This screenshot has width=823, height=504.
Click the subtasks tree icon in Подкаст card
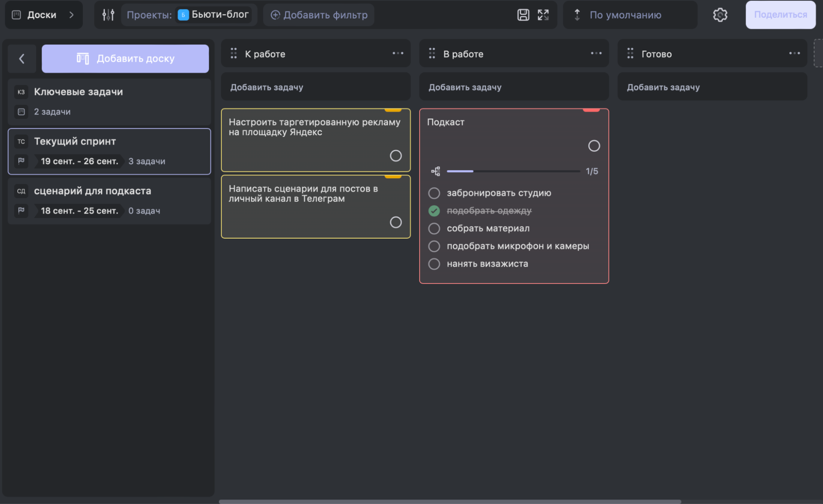(x=436, y=171)
